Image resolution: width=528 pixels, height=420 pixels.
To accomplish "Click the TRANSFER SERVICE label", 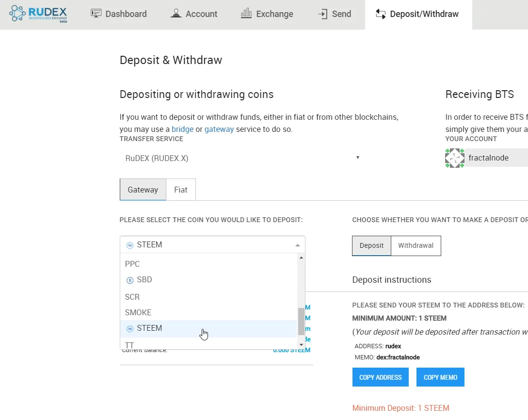I will click(x=152, y=139).
